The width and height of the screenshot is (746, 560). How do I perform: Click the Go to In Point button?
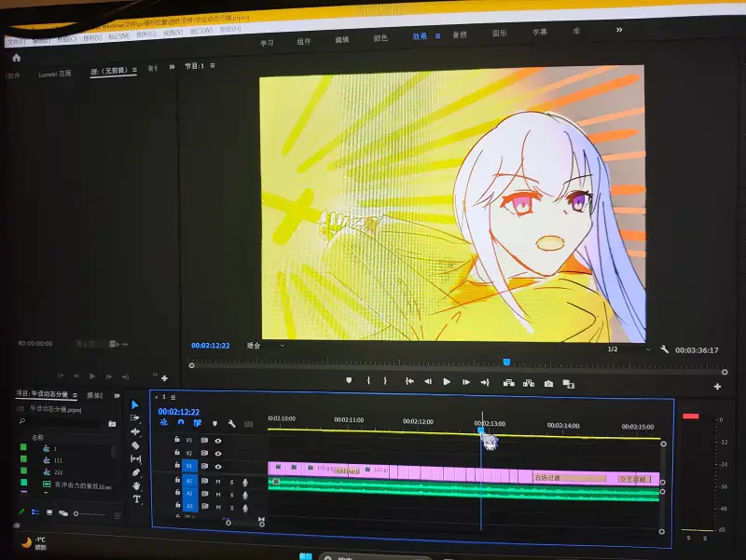point(408,382)
